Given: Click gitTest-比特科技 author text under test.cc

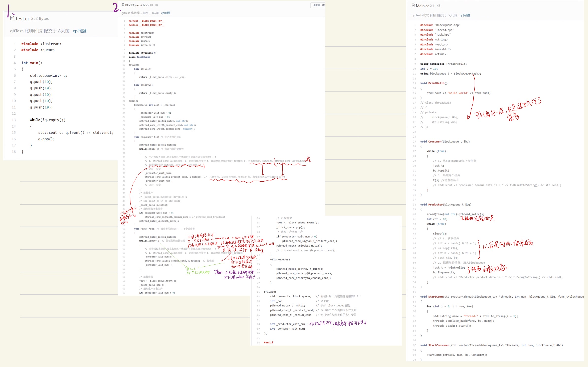Looking at the screenshot, I should 26,31.
